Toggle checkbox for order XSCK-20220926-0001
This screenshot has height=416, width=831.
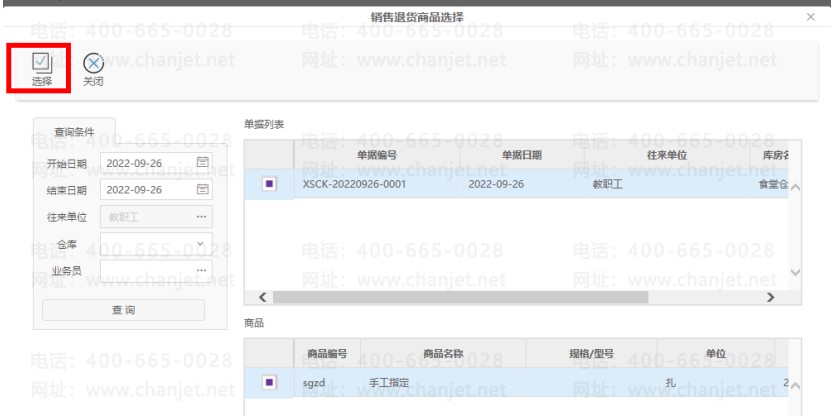pyautogui.click(x=269, y=184)
